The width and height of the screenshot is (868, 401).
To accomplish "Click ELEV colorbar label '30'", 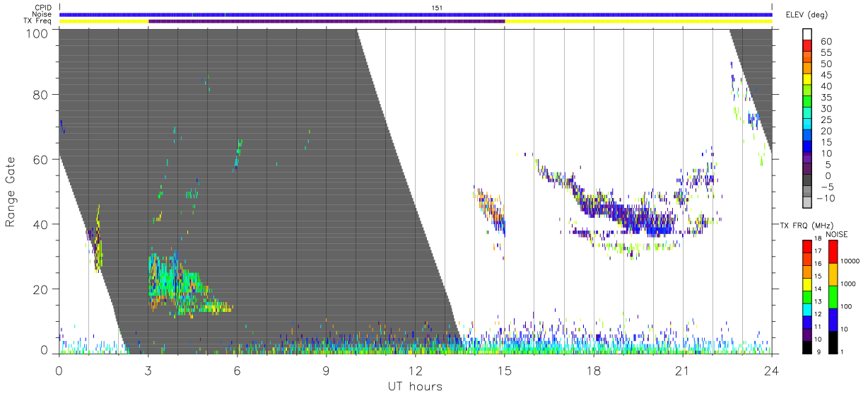I will tap(825, 109).
